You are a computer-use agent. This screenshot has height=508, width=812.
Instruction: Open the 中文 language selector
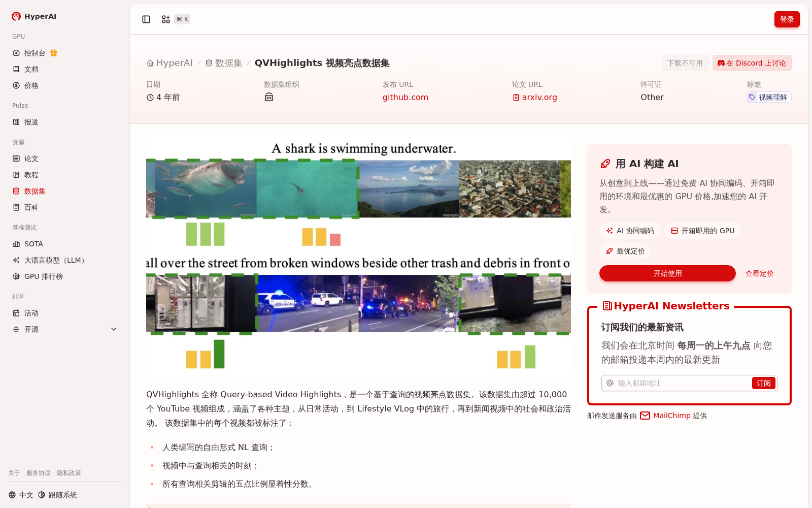click(21, 495)
